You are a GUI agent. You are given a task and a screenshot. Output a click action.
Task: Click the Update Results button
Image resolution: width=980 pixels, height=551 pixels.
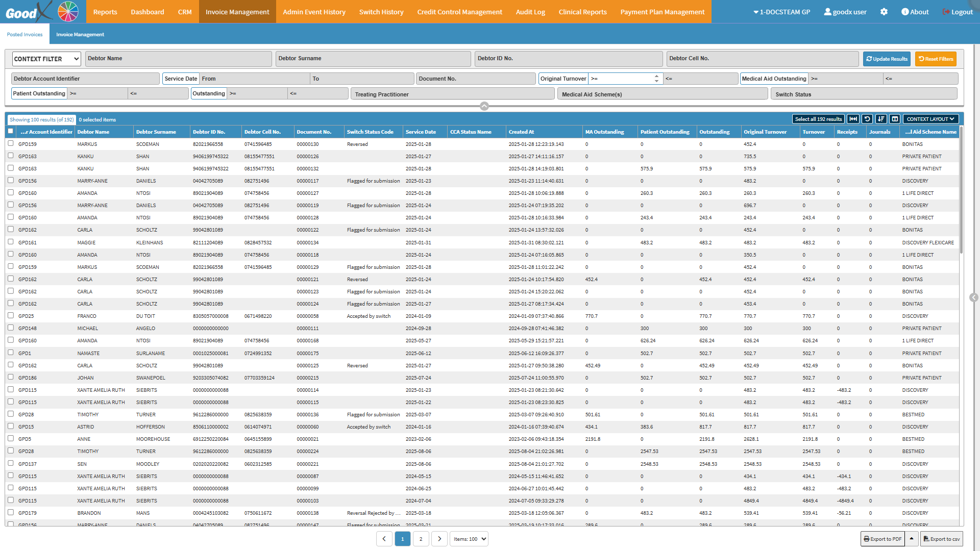click(887, 59)
